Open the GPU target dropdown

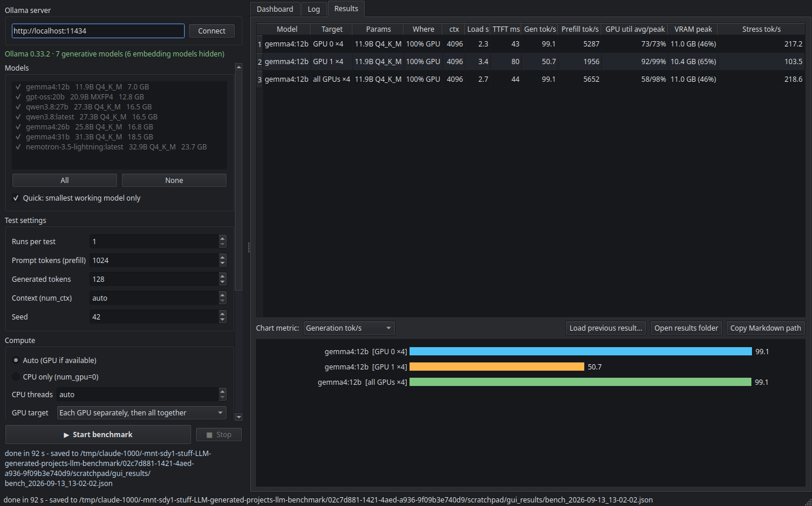142,413
